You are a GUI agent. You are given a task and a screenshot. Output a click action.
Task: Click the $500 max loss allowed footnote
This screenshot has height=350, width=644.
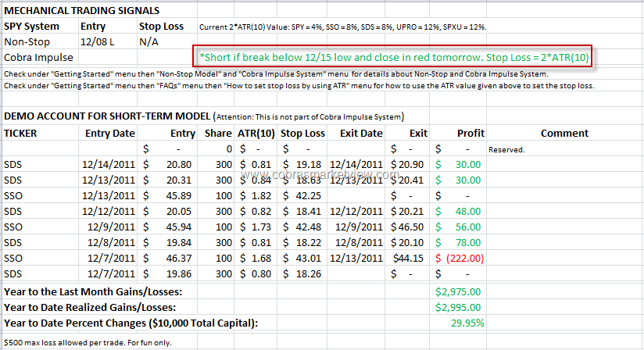88,343
